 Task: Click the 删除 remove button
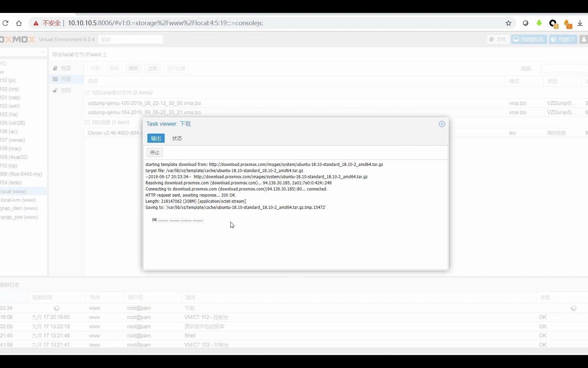[x=114, y=68]
